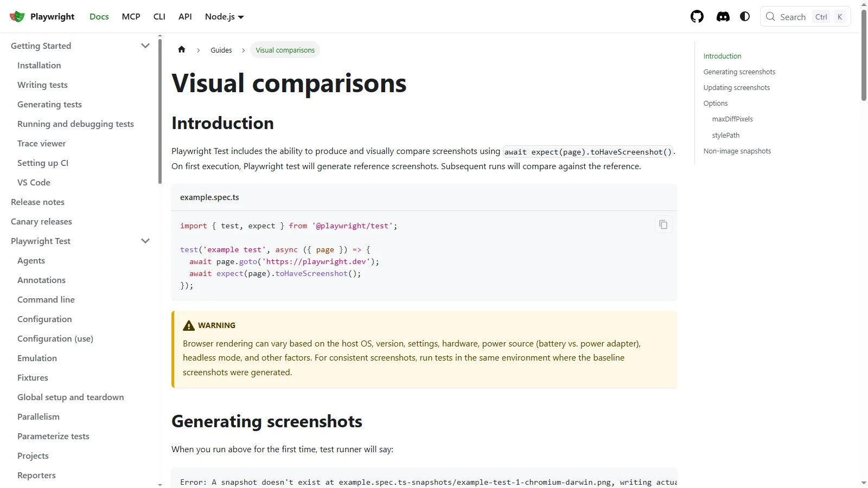
Task: Open the GitHub repository icon
Action: pos(697,17)
